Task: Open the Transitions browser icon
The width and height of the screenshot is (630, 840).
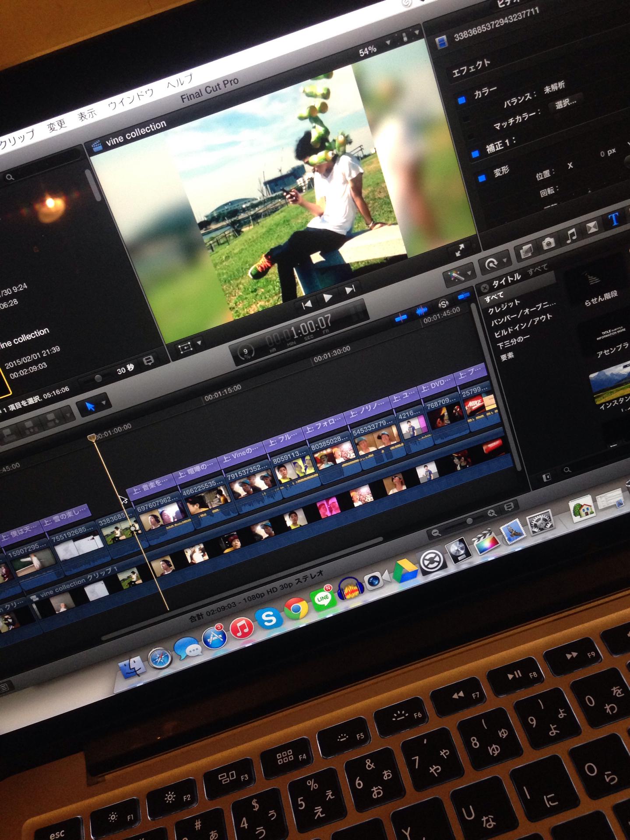Action: pyautogui.click(x=592, y=227)
